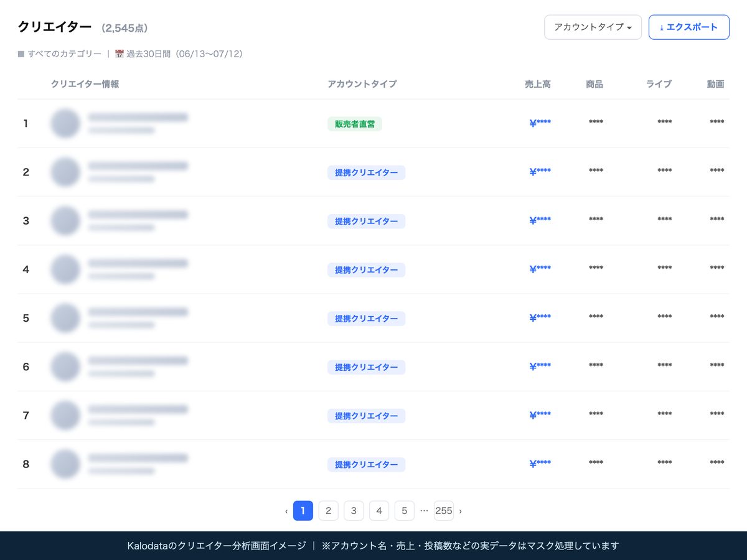Click the next page arrow
The width and height of the screenshot is (747, 560).
click(x=461, y=511)
